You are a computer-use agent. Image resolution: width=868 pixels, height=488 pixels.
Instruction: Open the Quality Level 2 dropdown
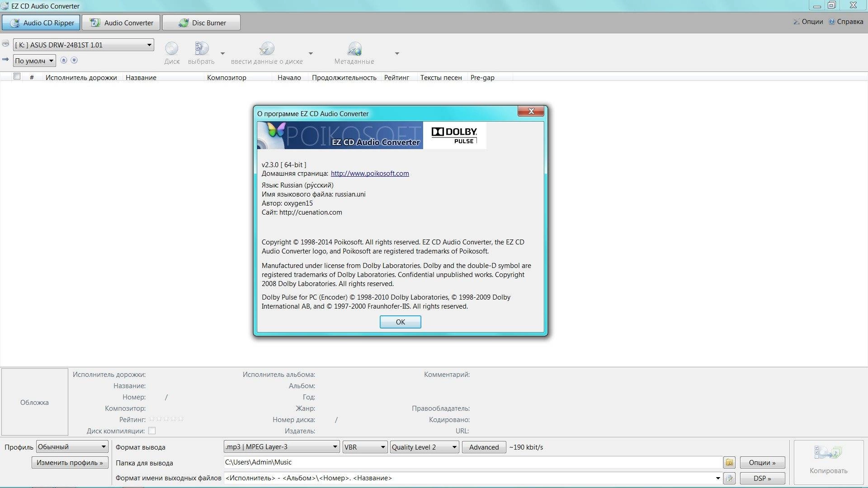click(425, 447)
